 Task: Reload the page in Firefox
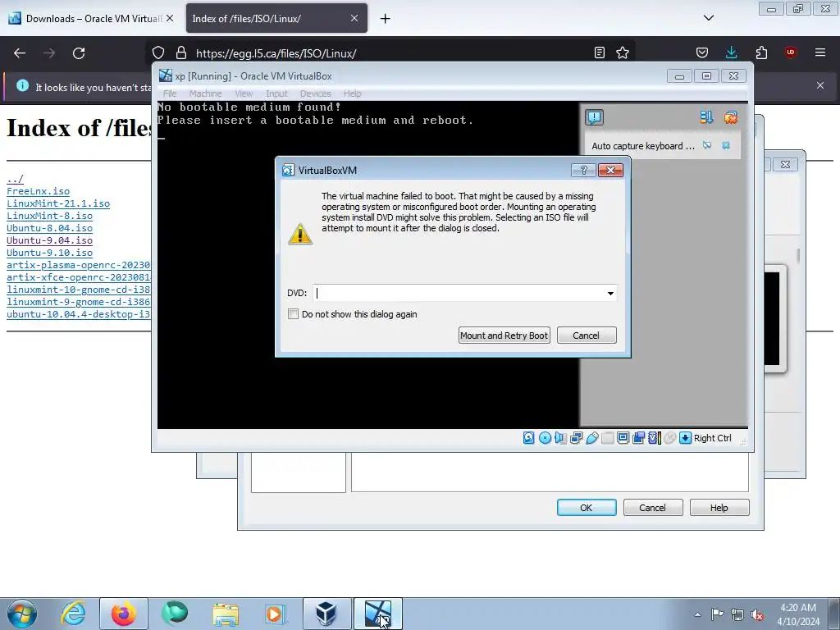79,53
